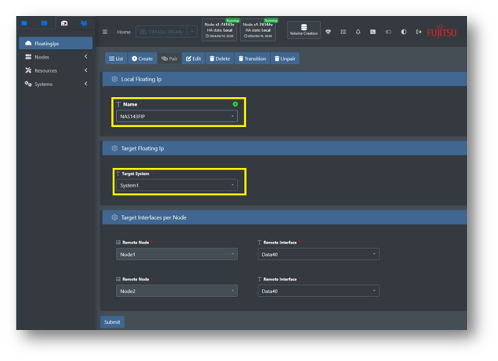Expand the Resources chevron arrow
Image resolution: width=498 pixels, height=361 pixels.
86,70
